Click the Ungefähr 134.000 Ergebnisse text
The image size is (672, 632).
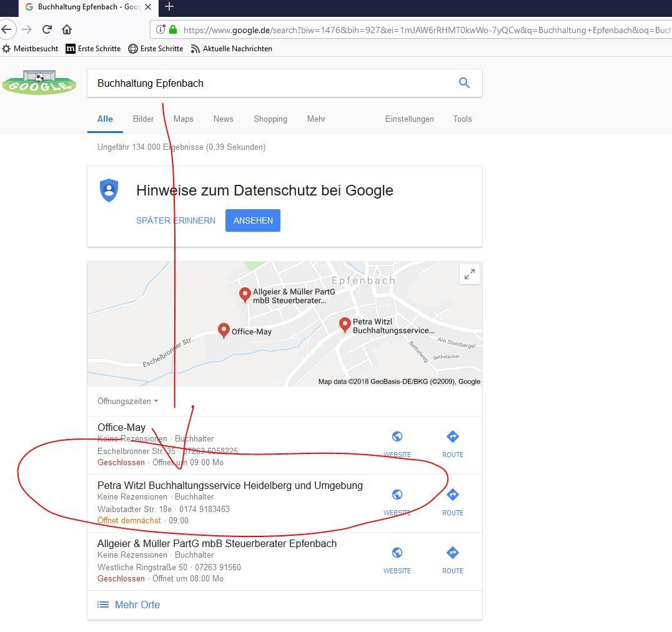coord(181,147)
